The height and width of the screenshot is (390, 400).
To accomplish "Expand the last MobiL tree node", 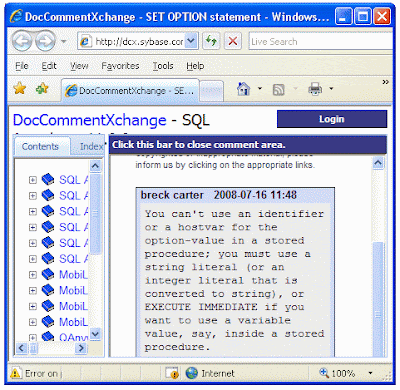I will tap(33, 322).
